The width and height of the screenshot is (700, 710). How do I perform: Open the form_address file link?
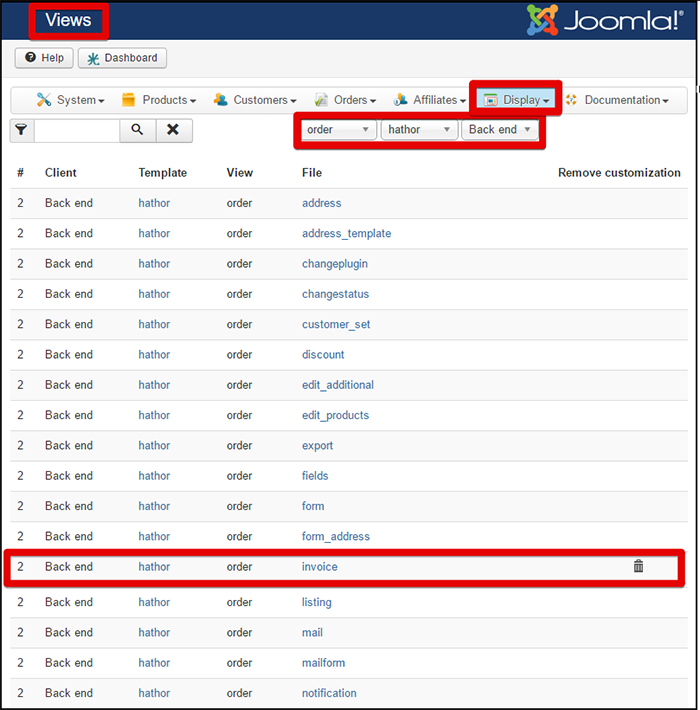pyautogui.click(x=336, y=537)
